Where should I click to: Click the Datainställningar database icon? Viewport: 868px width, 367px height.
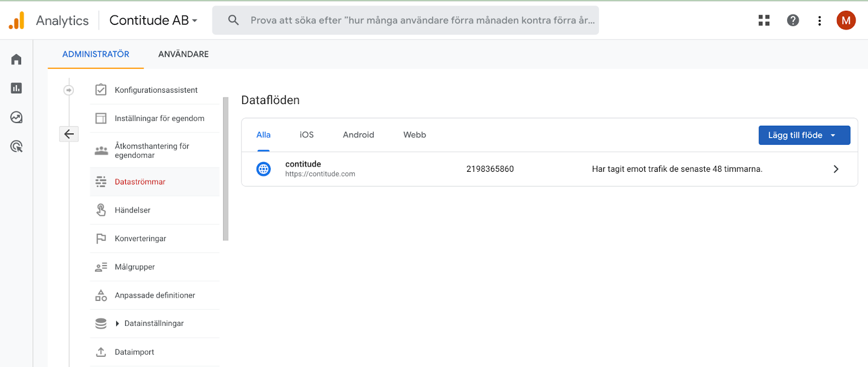click(101, 324)
